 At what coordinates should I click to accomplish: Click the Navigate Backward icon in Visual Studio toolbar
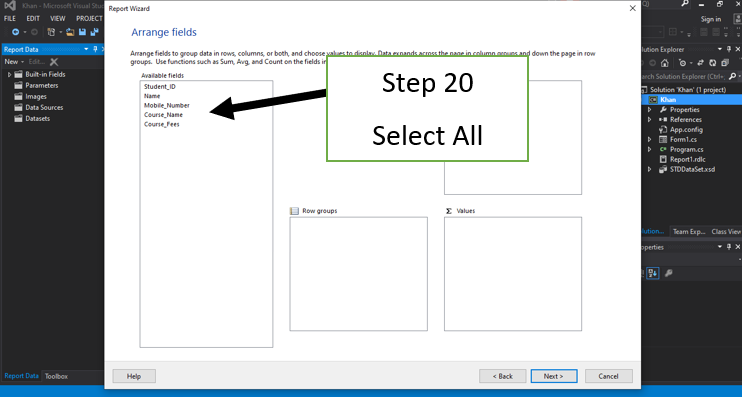(x=15, y=32)
